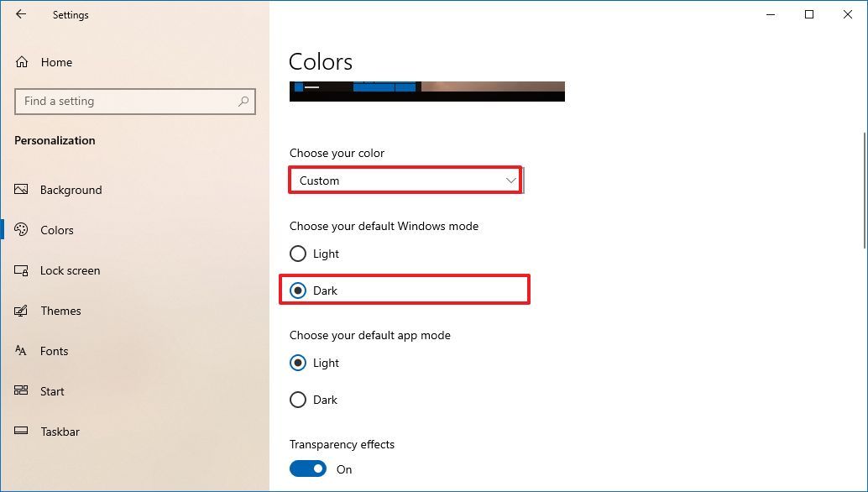Image resolution: width=868 pixels, height=492 pixels.
Task: Open the Themes settings page
Action: pyautogui.click(x=61, y=311)
